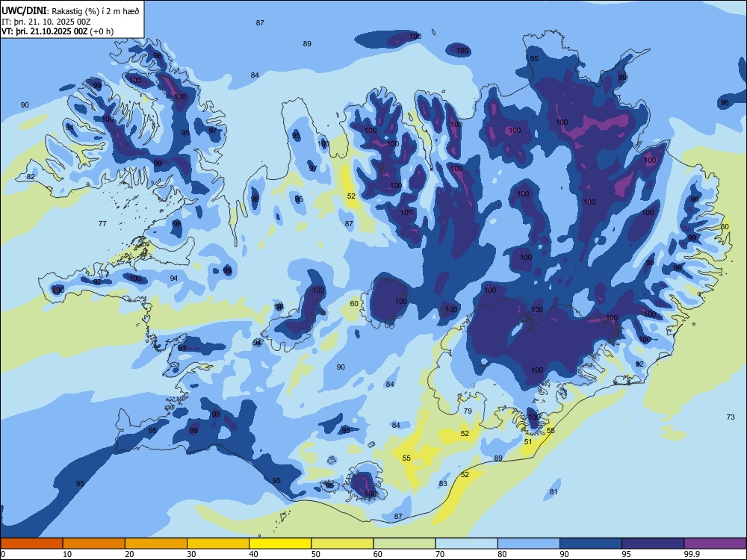Click the 73 humidity value on the map
Screen dimensions: 747x560
(731, 417)
